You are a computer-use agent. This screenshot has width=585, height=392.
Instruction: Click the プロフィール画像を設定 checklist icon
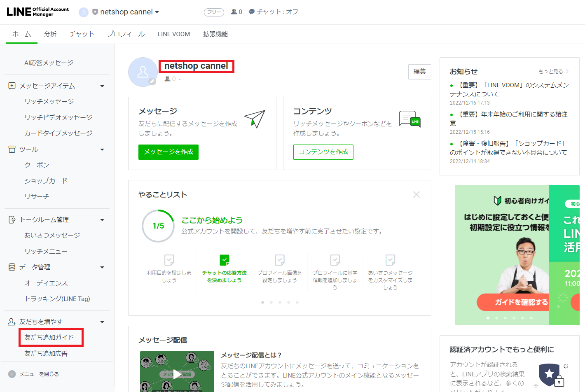point(280,260)
